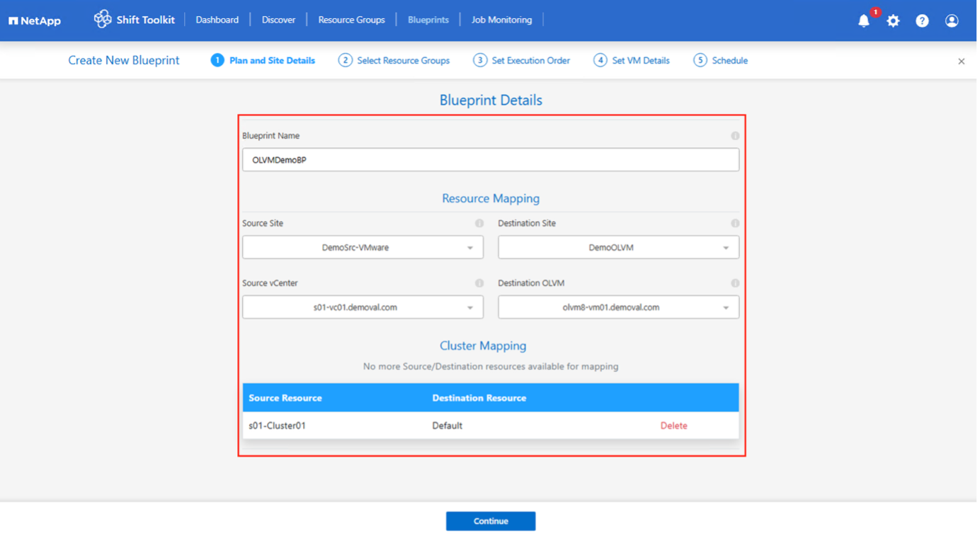The width and height of the screenshot is (980, 538).
Task: Click the No more Source/Destination resources message
Action: point(492,367)
